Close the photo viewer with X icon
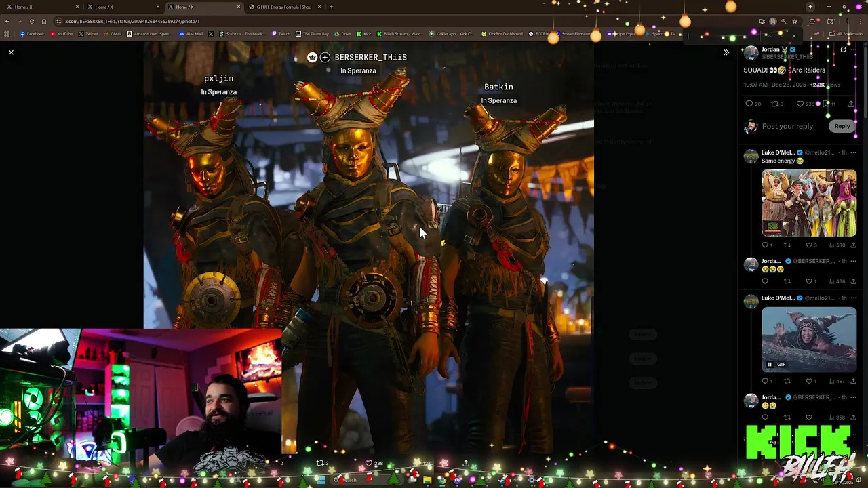Screen dimensions: 868x488 pos(11,52)
